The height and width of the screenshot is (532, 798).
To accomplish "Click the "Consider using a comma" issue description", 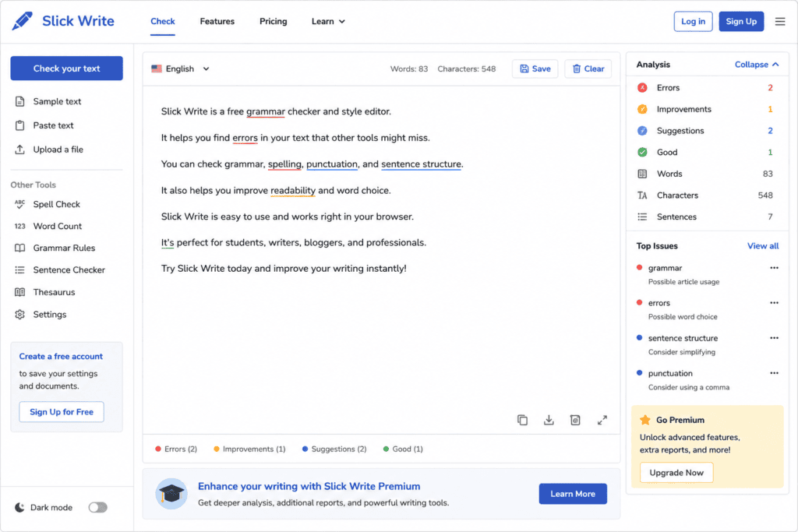I will pos(689,387).
